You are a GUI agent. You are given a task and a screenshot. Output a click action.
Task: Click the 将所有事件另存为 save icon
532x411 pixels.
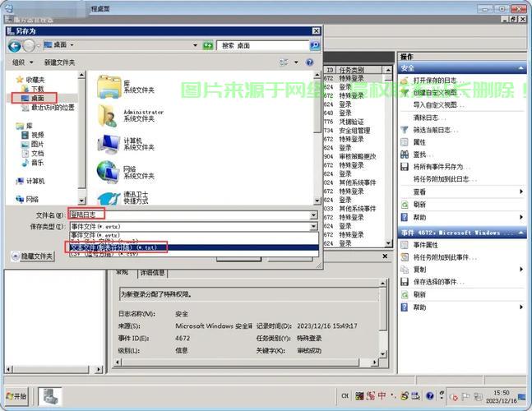coord(405,167)
